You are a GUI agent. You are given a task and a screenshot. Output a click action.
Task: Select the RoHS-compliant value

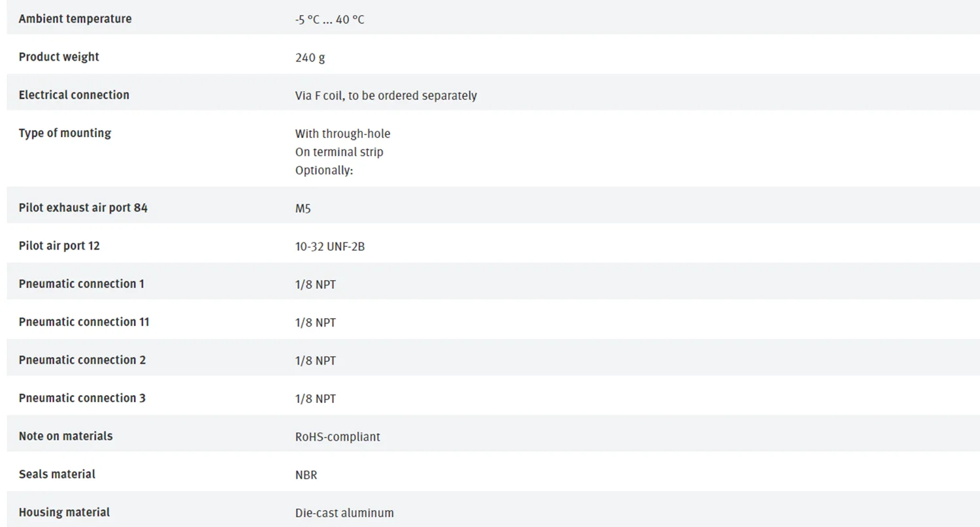click(337, 436)
